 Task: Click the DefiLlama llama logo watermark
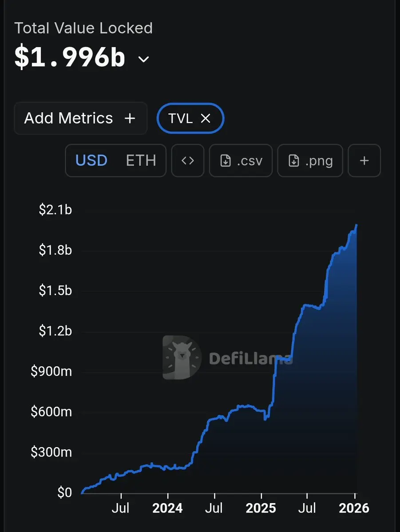pyautogui.click(x=182, y=357)
